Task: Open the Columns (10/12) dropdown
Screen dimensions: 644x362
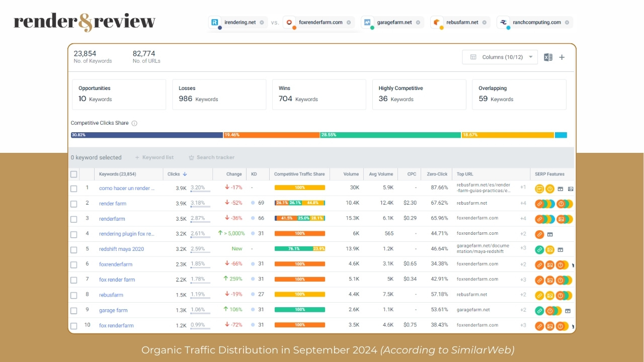Action: click(500, 57)
